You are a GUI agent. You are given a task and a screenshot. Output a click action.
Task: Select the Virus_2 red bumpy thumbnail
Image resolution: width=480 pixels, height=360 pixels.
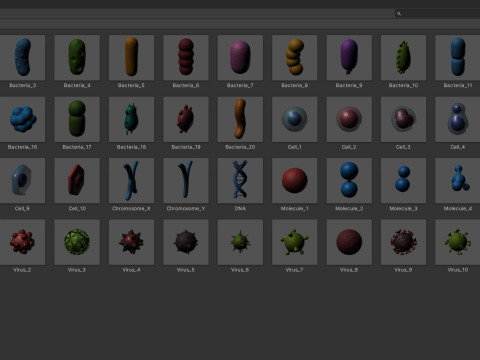point(22,242)
